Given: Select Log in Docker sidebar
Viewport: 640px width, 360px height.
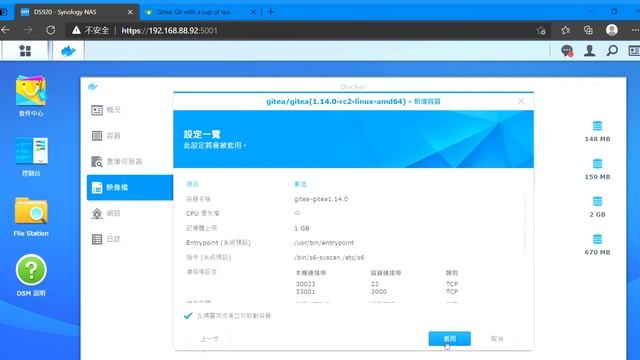Looking at the screenshot, I should click(130, 239).
